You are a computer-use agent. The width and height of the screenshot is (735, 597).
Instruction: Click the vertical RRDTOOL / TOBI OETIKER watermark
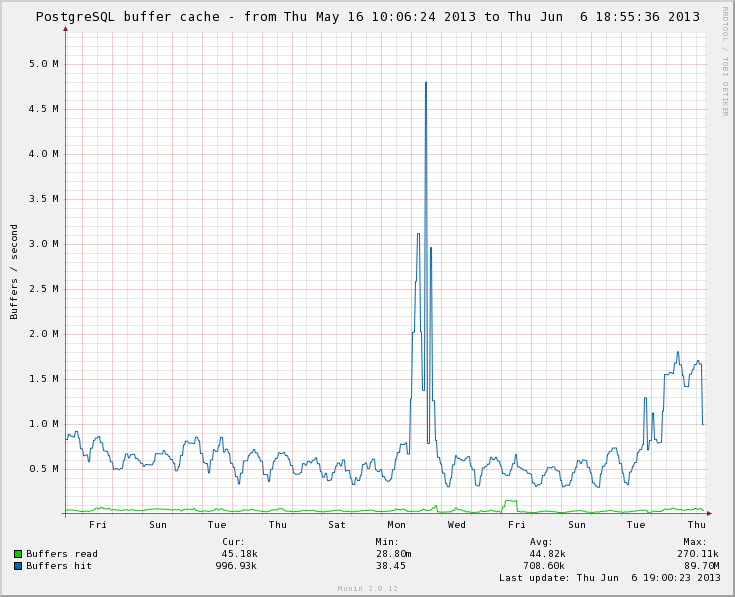click(725, 61)
